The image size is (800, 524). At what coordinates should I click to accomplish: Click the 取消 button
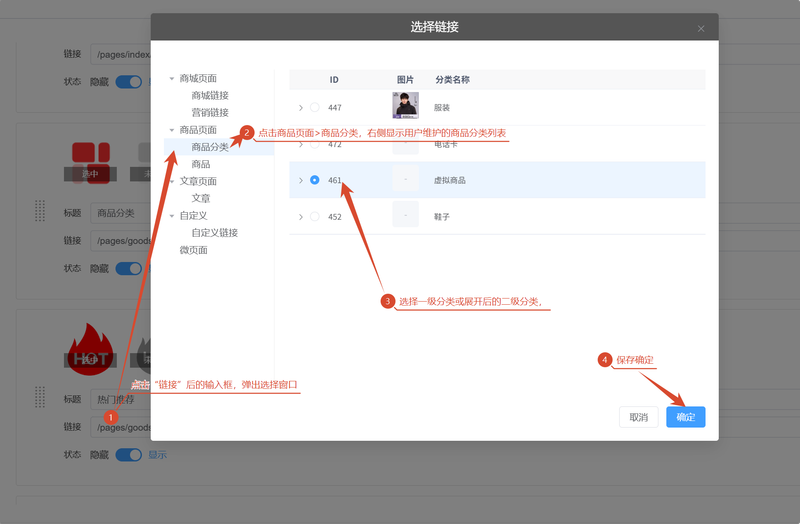coord(638,417)
